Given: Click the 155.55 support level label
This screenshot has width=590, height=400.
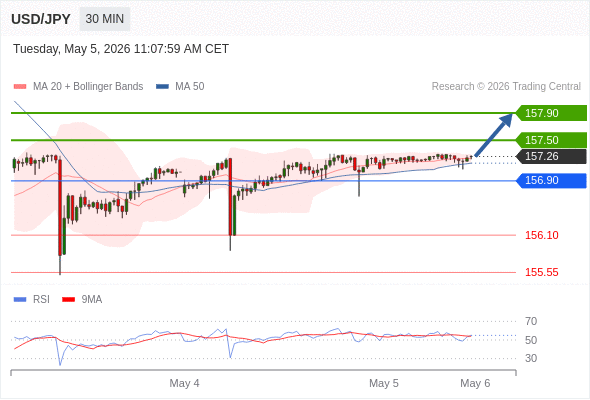Looking at the screenshot, I should click(541, 272).
